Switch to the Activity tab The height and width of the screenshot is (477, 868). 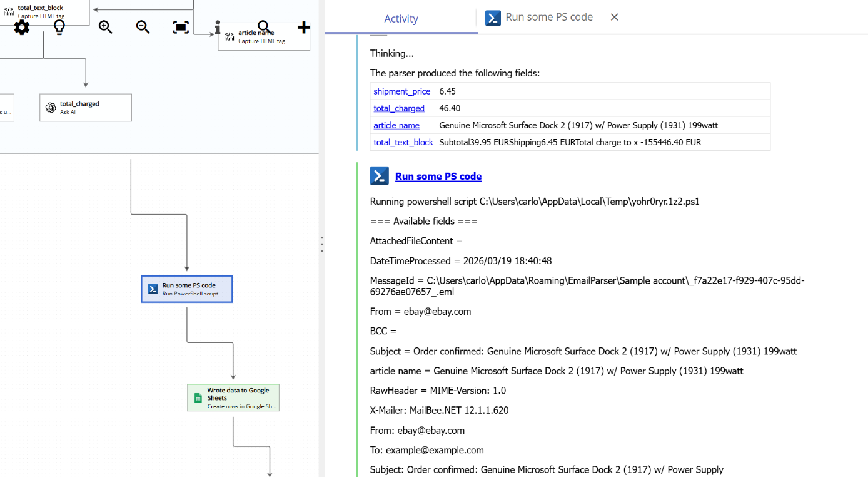tap(401, 18)
